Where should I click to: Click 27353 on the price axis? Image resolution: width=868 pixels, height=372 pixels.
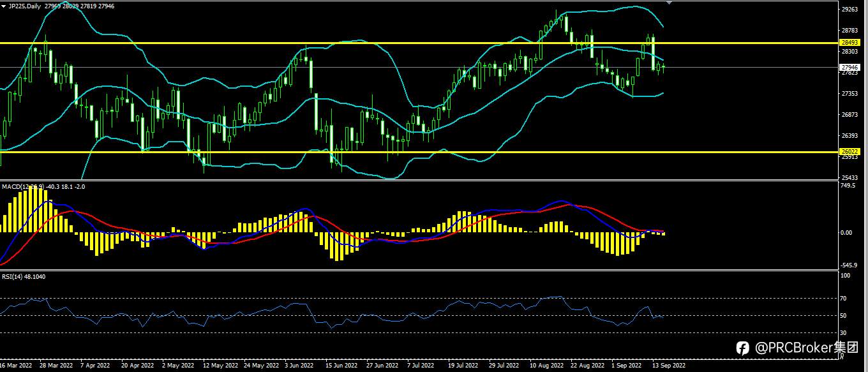[x=850, y=94]
